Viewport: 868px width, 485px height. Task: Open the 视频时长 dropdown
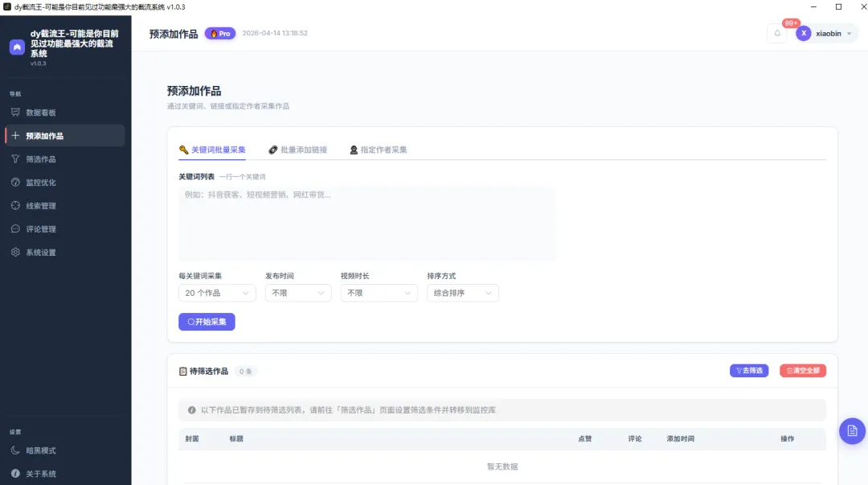pos(379,293)
